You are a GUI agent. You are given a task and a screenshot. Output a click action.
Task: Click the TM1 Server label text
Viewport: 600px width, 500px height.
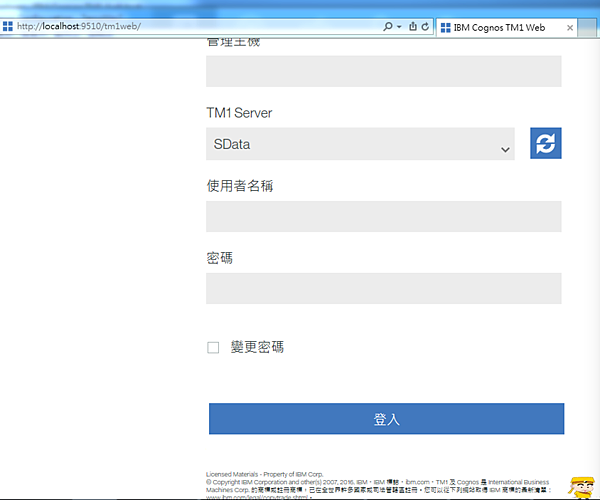click(239, 113)
